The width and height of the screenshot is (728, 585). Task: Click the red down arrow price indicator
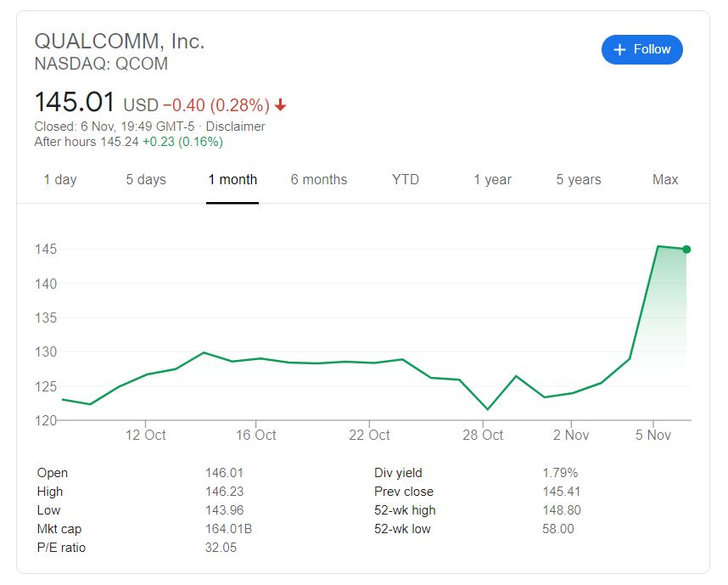(x=281, y=105)
